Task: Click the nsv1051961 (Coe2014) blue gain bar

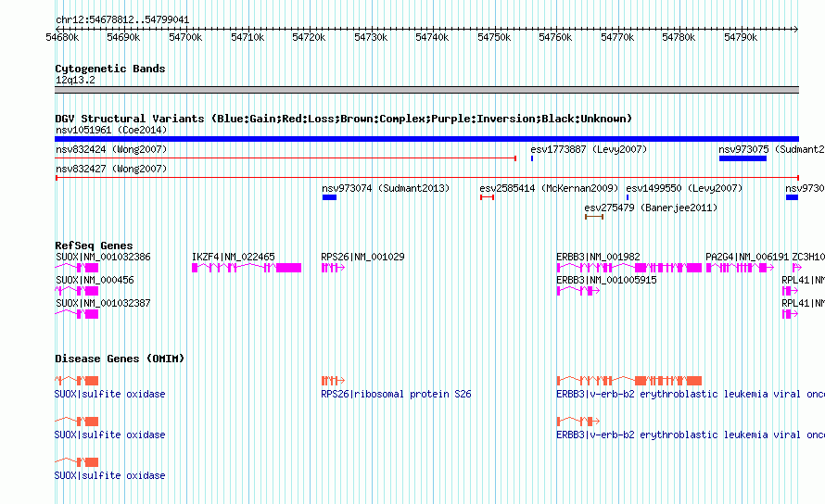Action: (x=426, y=139)
